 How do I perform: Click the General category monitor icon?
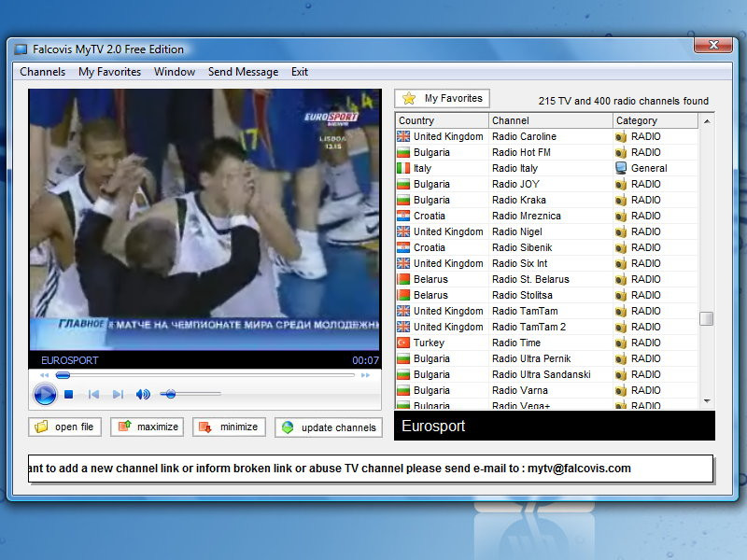621,168
